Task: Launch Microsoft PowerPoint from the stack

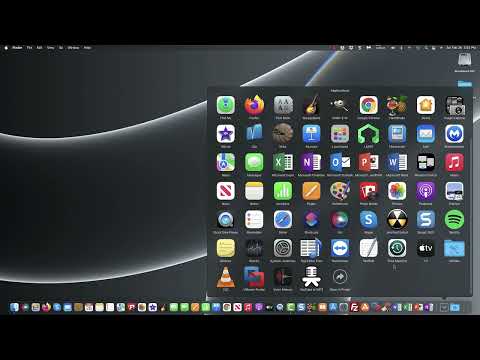Action: 368,162
